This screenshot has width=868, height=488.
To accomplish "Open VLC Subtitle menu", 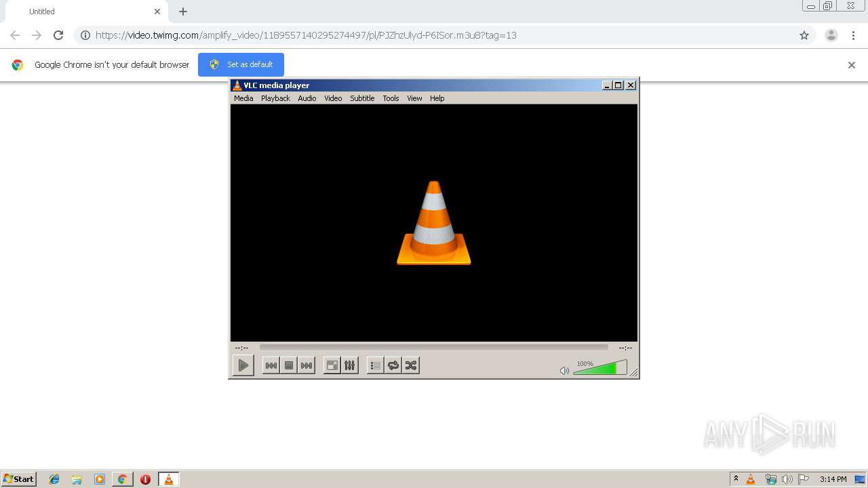I will click(362, 98).
